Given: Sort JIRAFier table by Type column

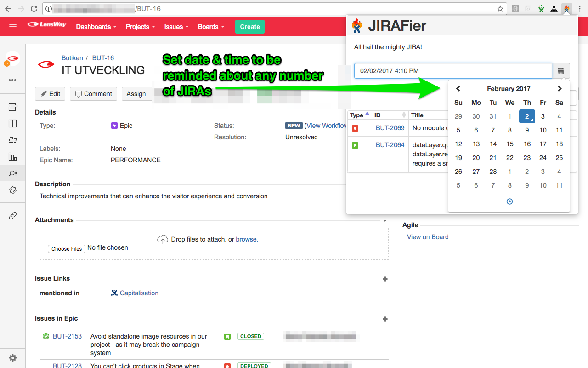Looking at the screenshot, I should coord(360,115).
